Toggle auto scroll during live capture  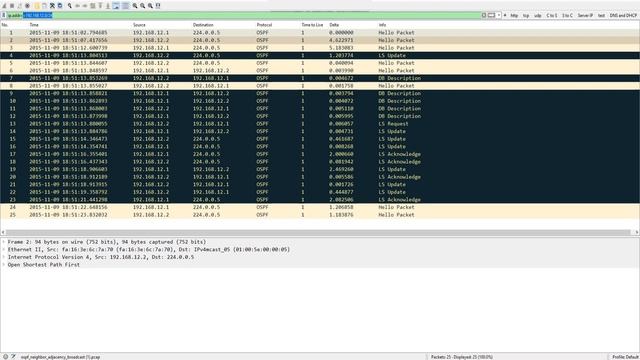click(116, 6)
